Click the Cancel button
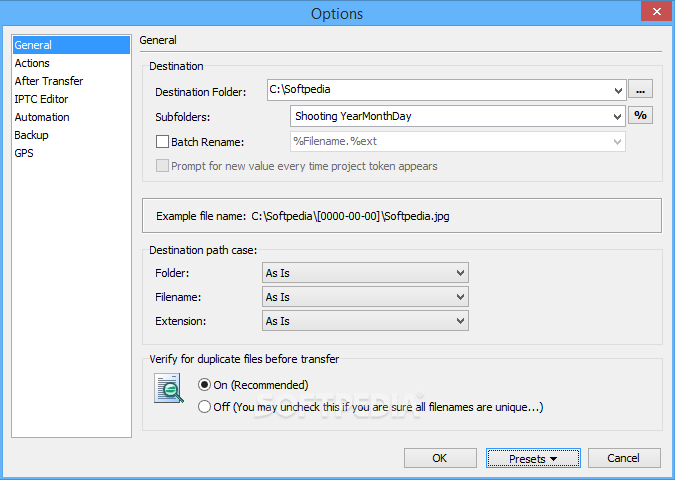This screenshot has width=675, height=480. (624, 458)
